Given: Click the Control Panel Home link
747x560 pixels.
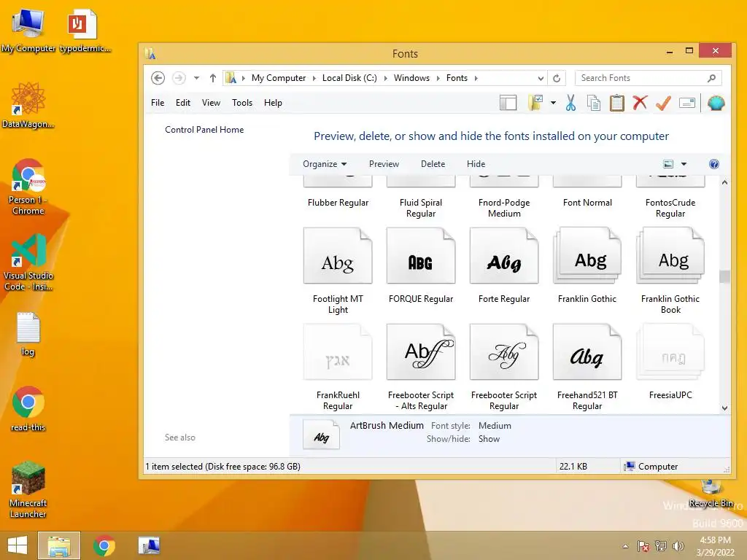Looking at the screenshot, I should tap(204, 130).
